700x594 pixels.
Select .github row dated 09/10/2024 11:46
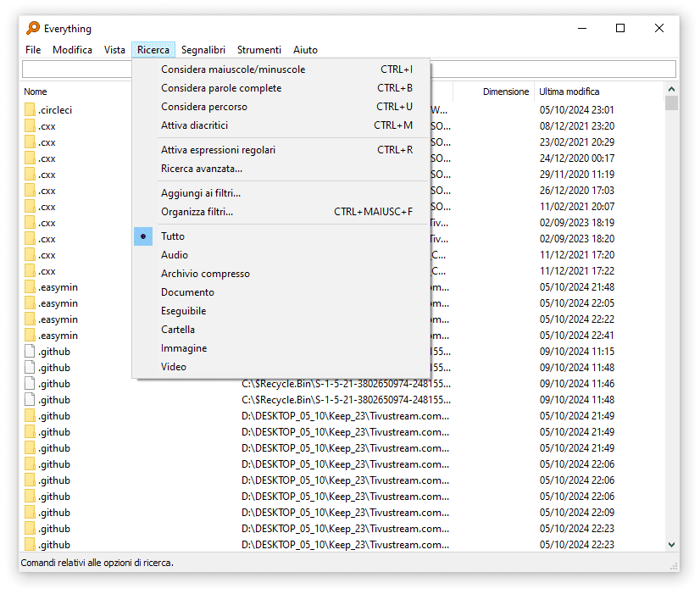pyautogui.click(x=54, y=384)
